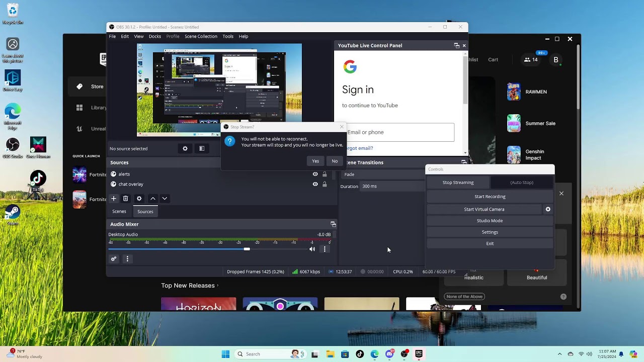Screen dimensions: 644x362
Task: Open Desktop Audio three-dot options
Action: pos(325,249)
